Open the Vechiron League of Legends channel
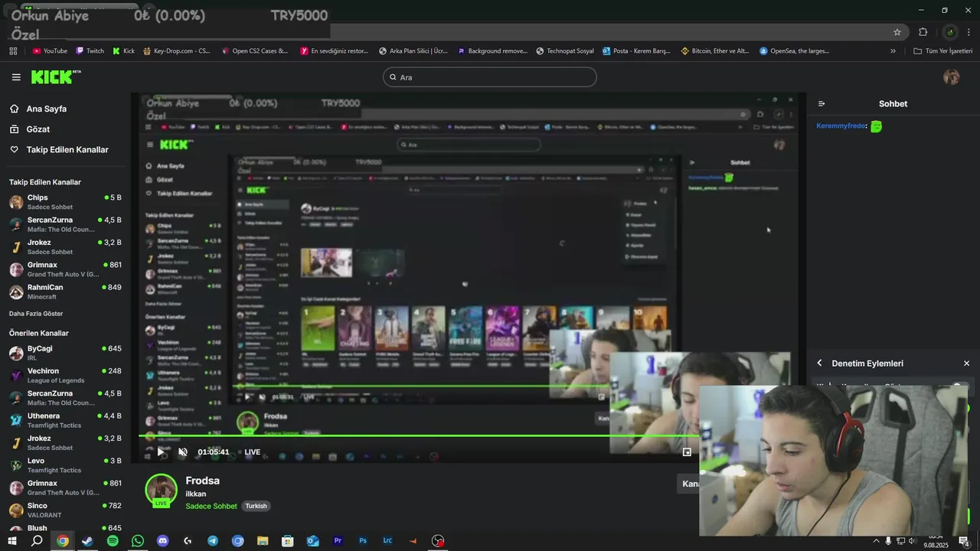Image resolution: width=980 pixels, height=551 pixels. point(65,376)
